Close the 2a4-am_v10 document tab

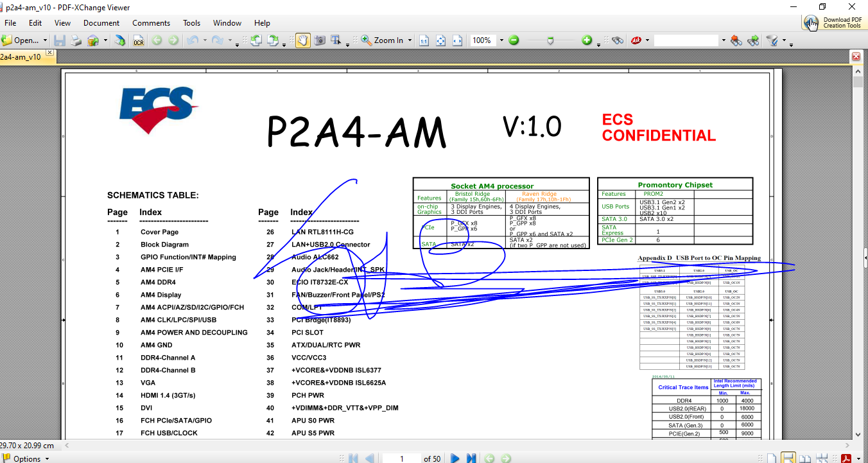click(x=49, y=53)
